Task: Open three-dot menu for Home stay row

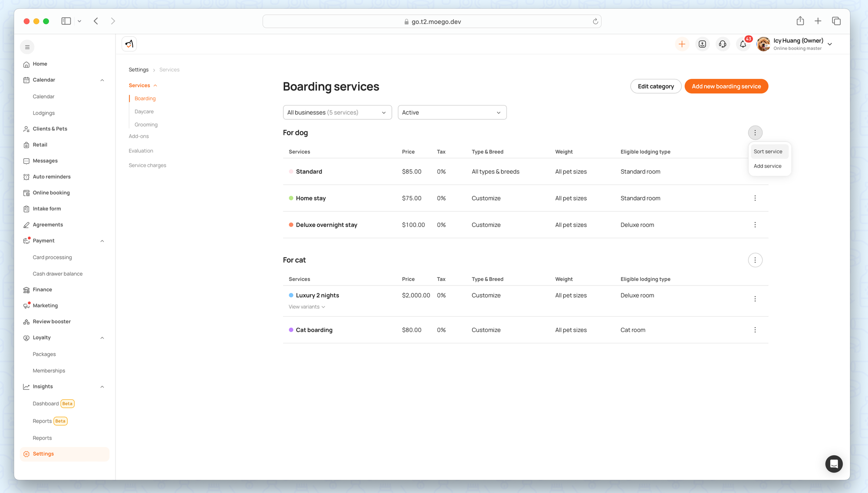Action: [755, 198]
